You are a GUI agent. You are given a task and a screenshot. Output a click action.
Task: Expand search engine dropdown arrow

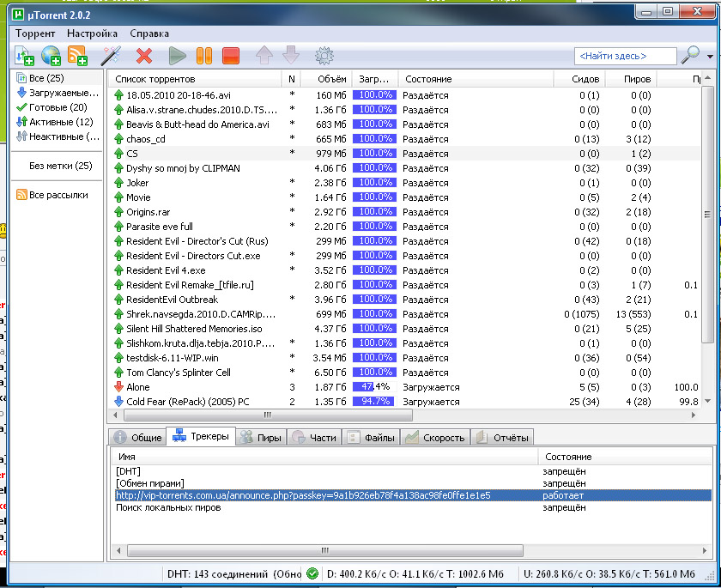(710, 57)
